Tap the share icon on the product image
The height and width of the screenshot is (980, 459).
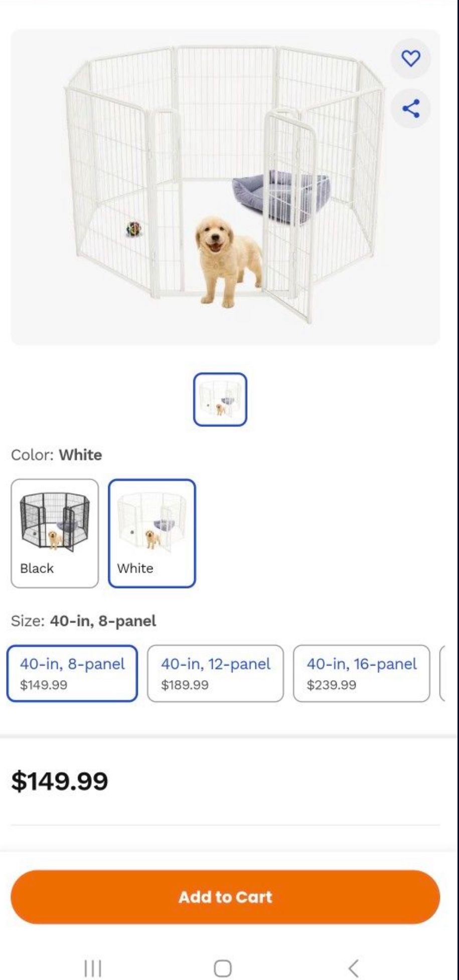click(411, 108)
